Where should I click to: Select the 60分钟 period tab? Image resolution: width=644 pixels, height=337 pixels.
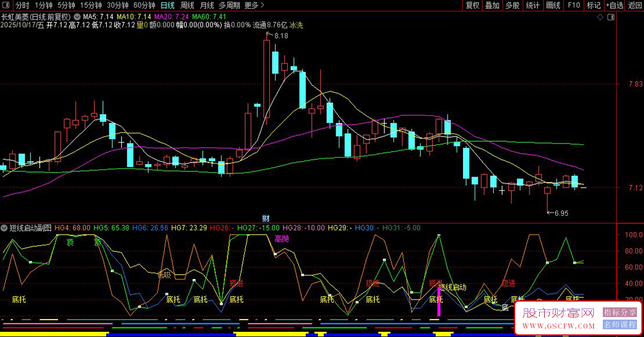[144, 5]
